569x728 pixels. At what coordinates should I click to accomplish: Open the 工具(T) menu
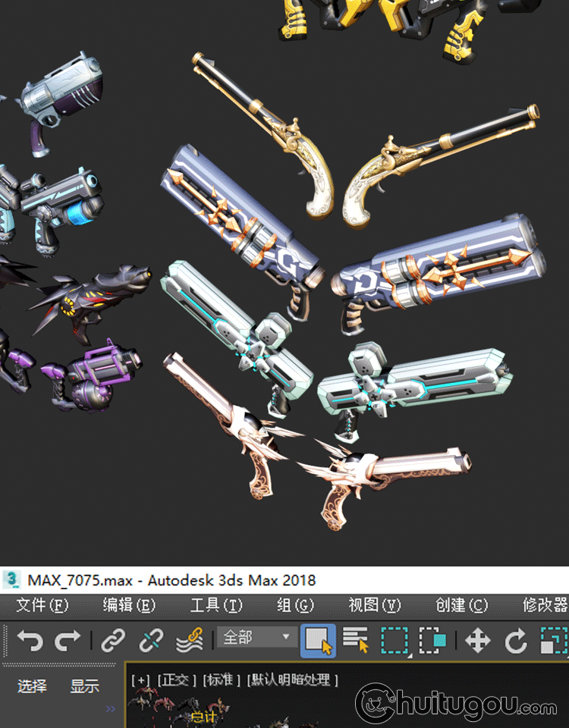216,604
